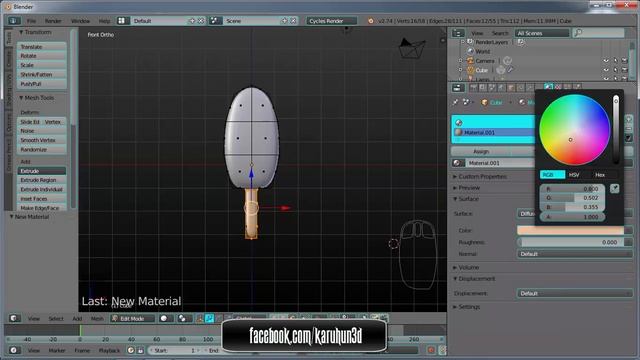The image size is (640, 360).
Task: Open the File menu
Action: (31, 21)
